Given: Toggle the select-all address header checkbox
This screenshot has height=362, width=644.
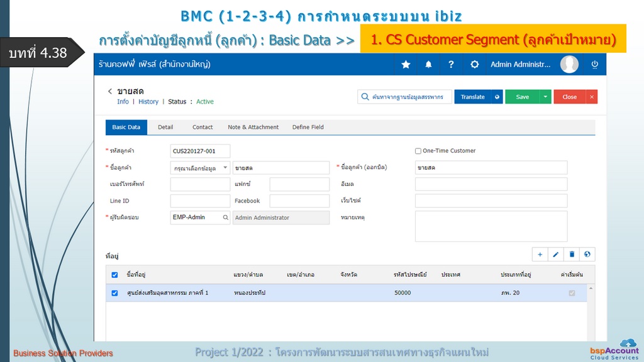Looking at the screenshot, I should (114, 275).
